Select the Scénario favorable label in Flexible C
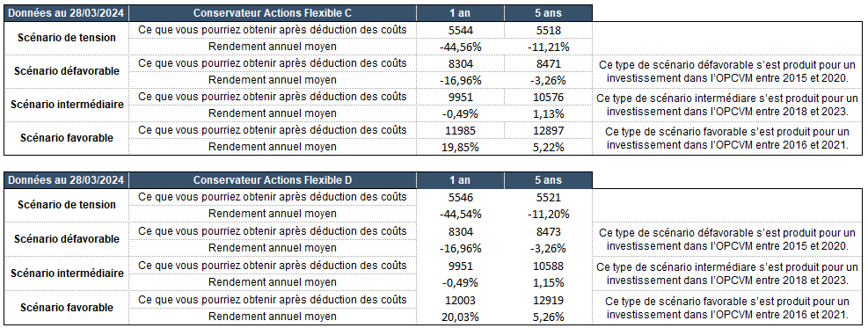Viewport: 868px width, 328px height. point(67,138)
